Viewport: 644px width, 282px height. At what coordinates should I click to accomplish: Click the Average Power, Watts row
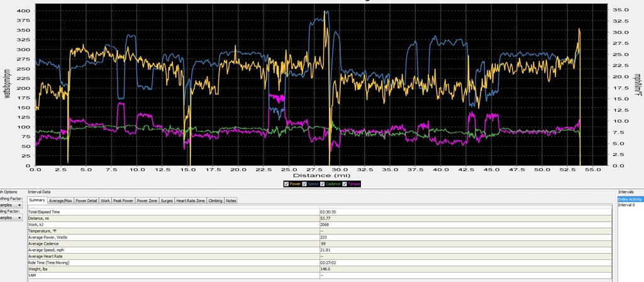(x=319, y=237)
